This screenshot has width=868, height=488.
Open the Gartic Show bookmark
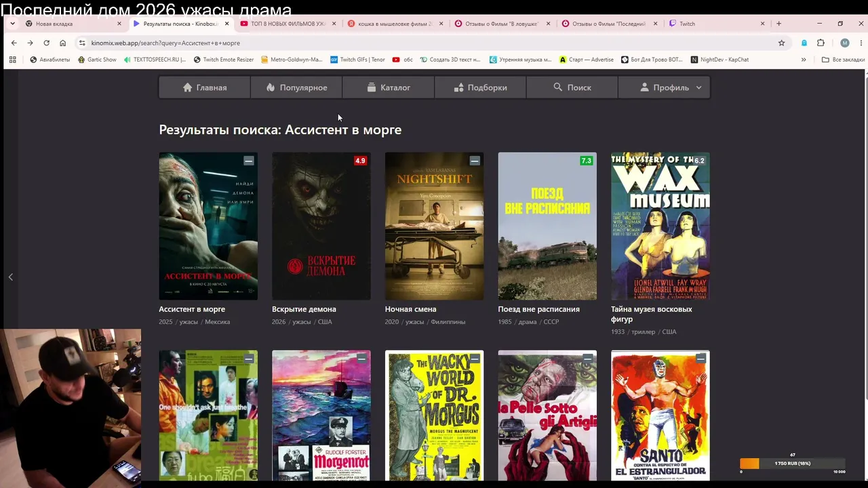pyautogui.click(x=97, y=60)
